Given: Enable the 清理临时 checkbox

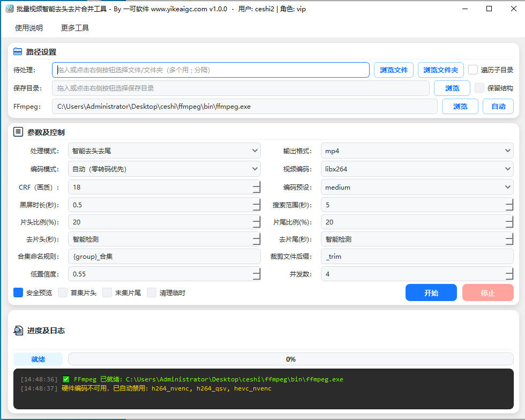Looking at the screenshot, I should (x=152, y=292).
